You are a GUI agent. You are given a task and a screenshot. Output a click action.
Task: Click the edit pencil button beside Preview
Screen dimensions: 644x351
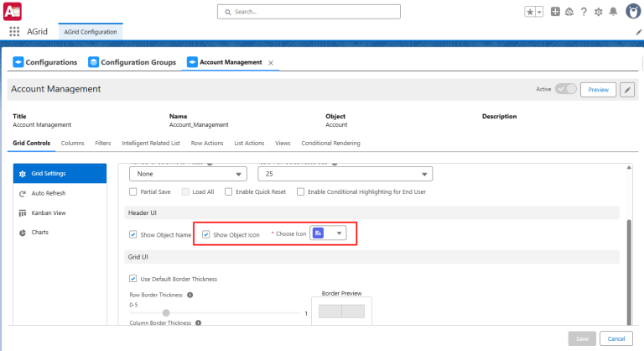pos(627,90)
